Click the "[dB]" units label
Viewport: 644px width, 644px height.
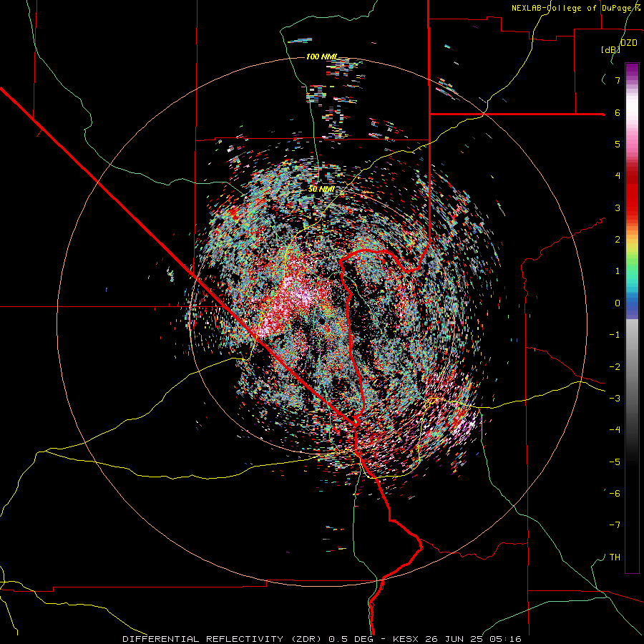pyautogui.click(x=611, y=49)
